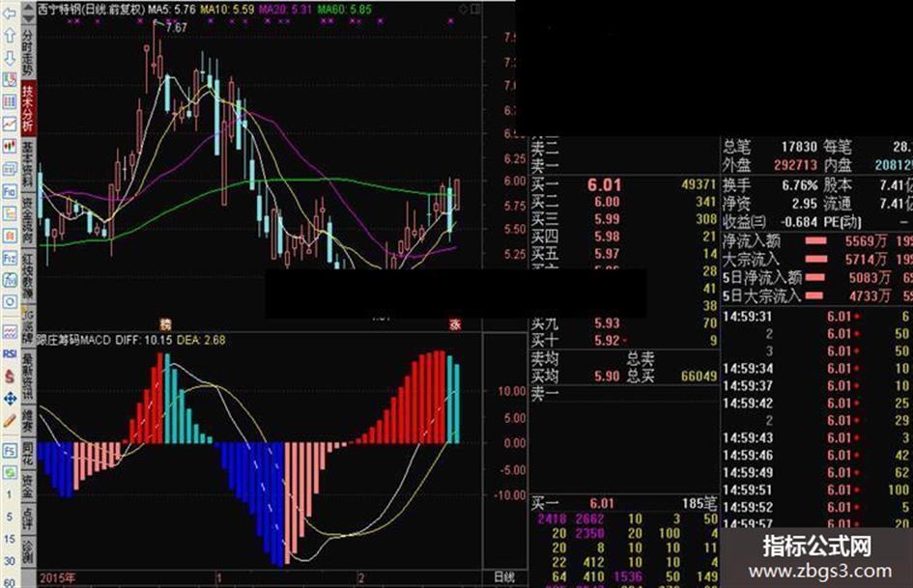Select the 60-minute period button
Screen dimensions: 913x588
(9, 582)
